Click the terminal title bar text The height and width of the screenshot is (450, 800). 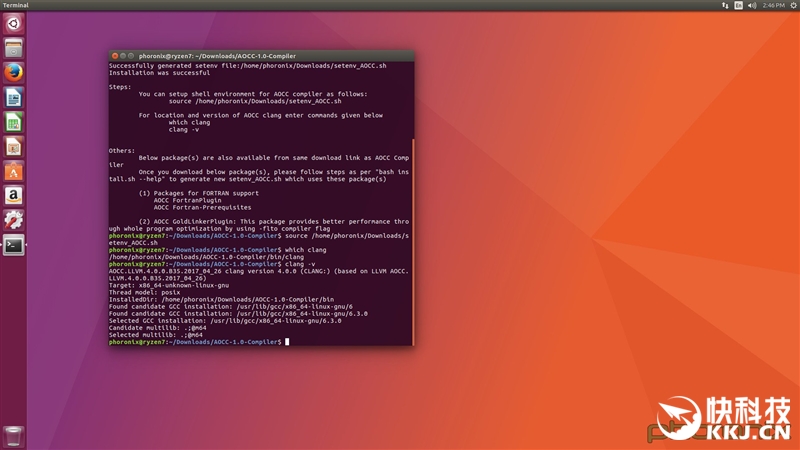coord(217,56)
